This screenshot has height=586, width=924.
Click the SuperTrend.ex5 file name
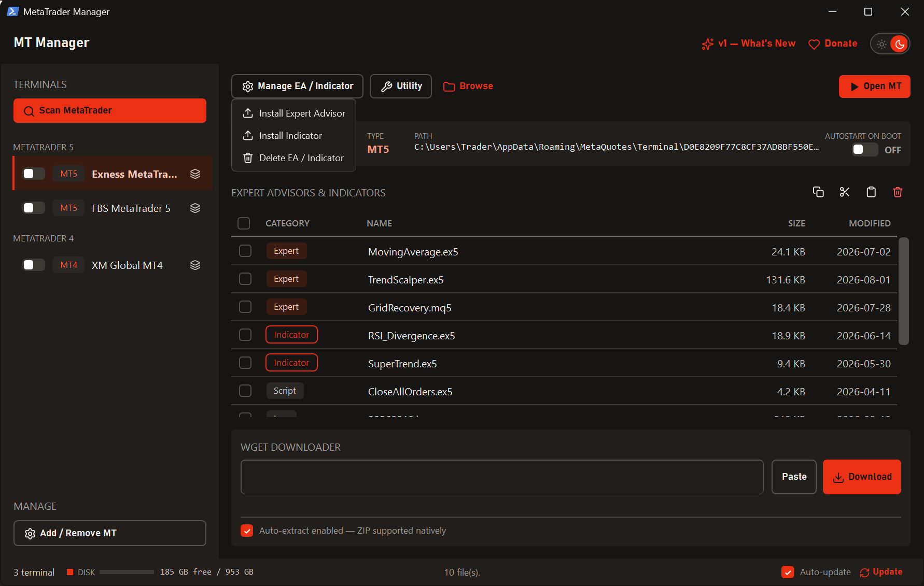[402, 364]
